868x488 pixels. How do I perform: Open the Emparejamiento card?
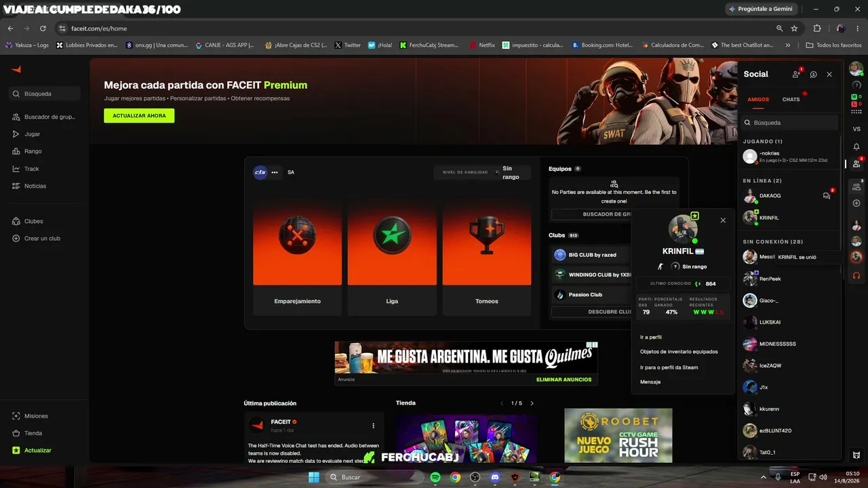(x=297, y=258)
